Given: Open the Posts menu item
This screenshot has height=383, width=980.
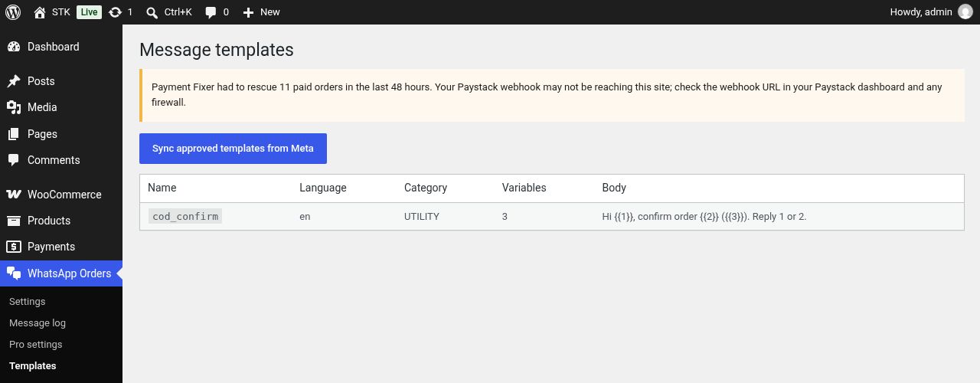Looking at the screenshot, I should pyautogui.click(x=61, y=81).
